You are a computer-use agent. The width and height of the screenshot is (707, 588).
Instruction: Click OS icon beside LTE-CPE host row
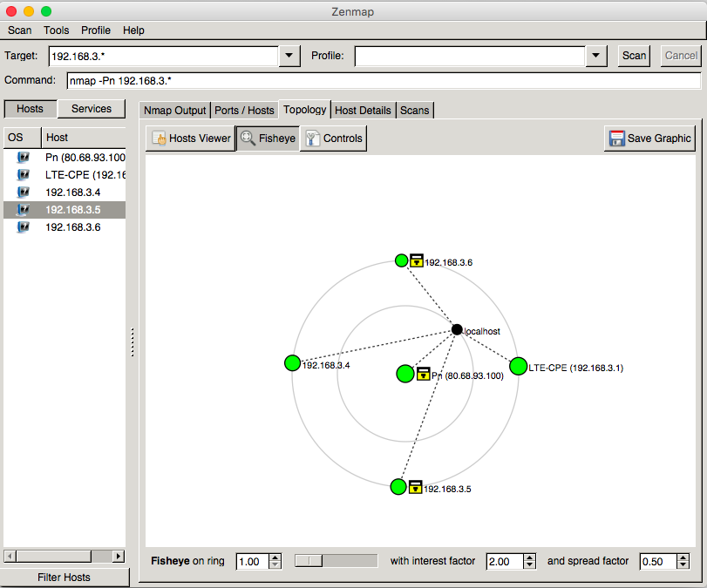click(x=23, y=175)
